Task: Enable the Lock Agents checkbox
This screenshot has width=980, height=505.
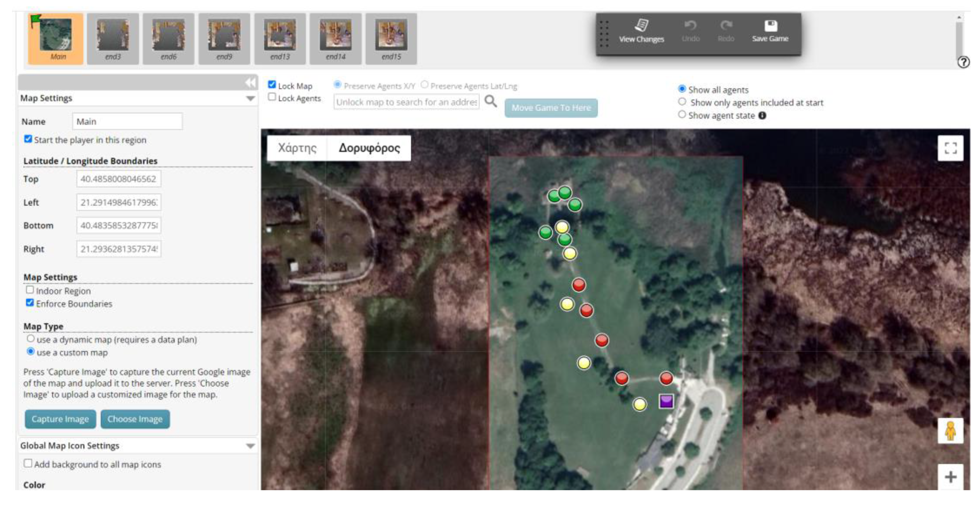Action: [272, 97]
